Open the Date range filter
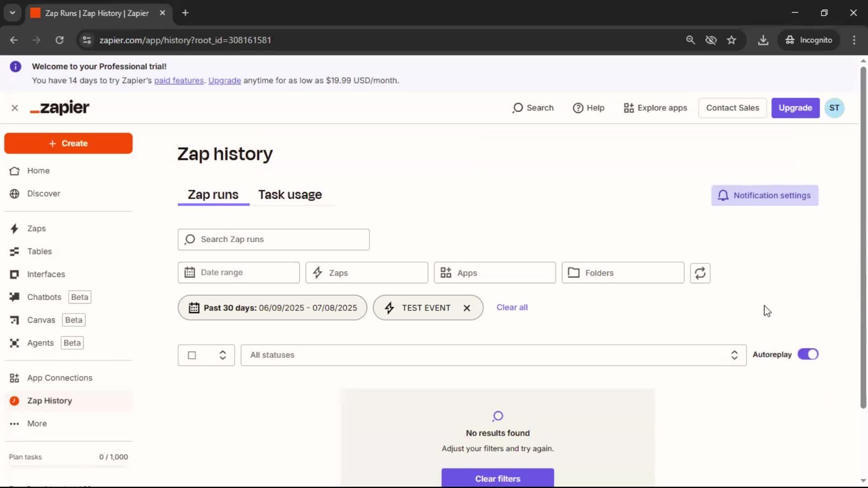 click(239, 273)
